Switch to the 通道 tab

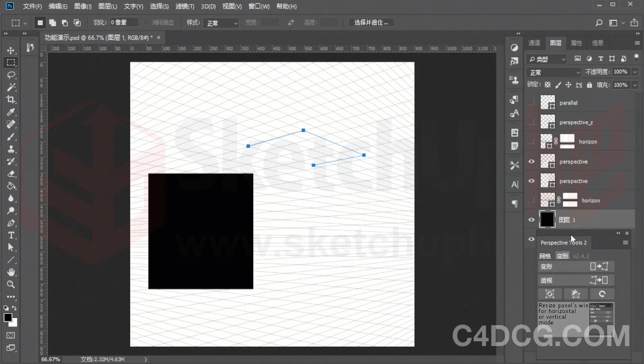(533, 42)
